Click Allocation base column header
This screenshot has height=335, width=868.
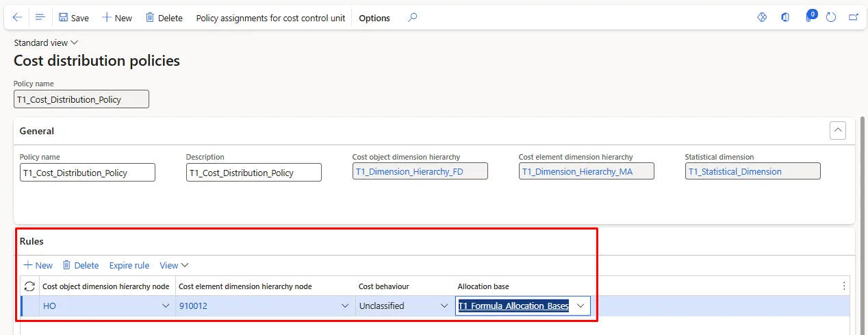click(483, 286)
